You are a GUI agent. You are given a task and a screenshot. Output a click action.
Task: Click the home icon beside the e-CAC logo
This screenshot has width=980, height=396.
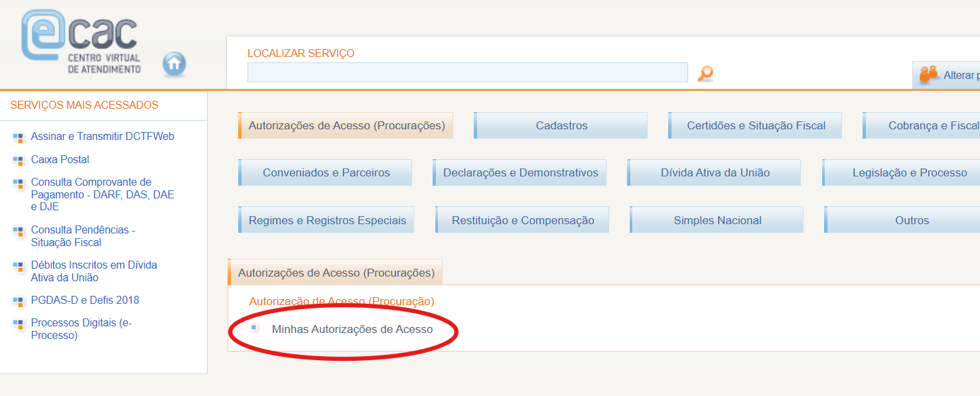[174, 64]
